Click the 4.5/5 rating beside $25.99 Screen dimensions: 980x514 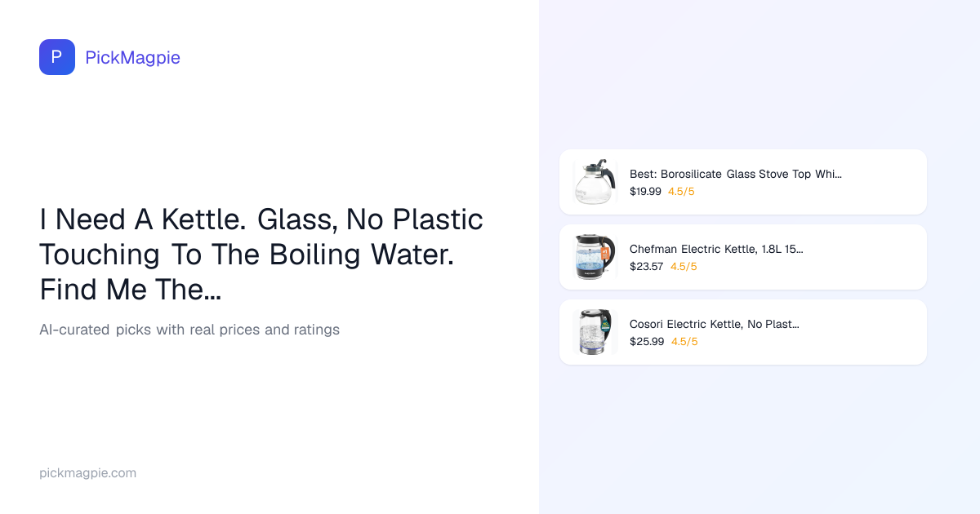click(684, 342)
